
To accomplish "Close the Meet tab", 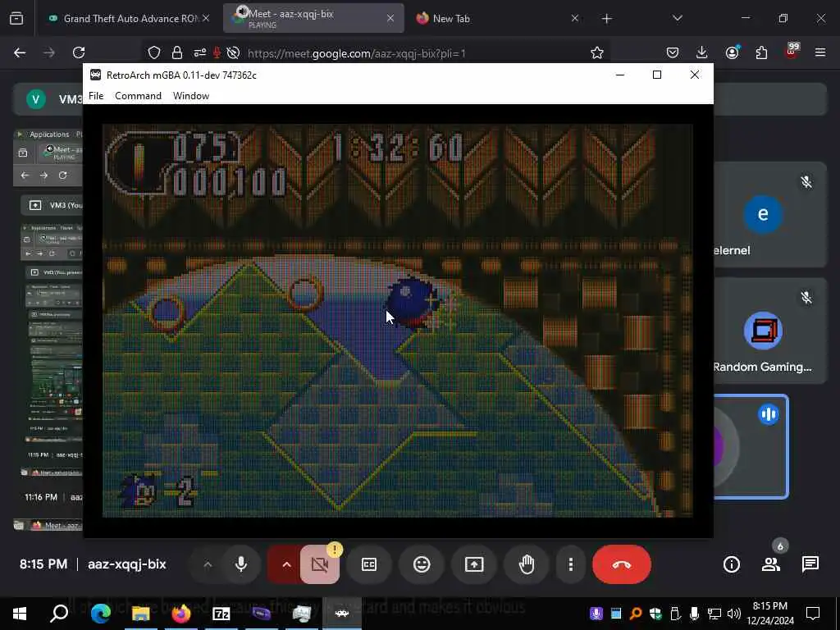I will 390,18.
